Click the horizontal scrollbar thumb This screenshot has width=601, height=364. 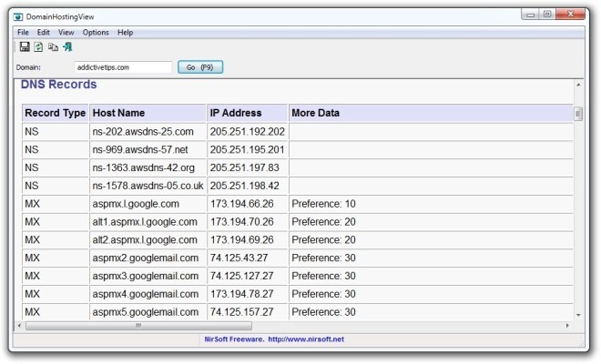click(138, 326)
